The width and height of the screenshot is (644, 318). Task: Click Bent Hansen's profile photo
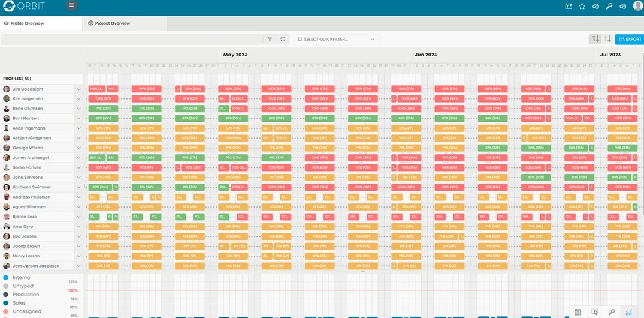pyautogui.click(x=7, y=118)
